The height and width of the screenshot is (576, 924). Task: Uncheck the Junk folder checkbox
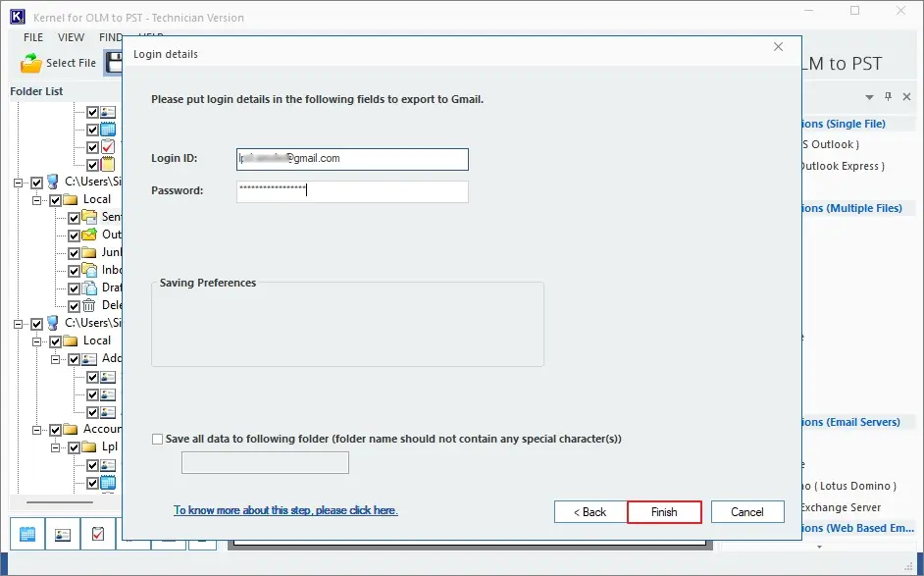[74, 253]
